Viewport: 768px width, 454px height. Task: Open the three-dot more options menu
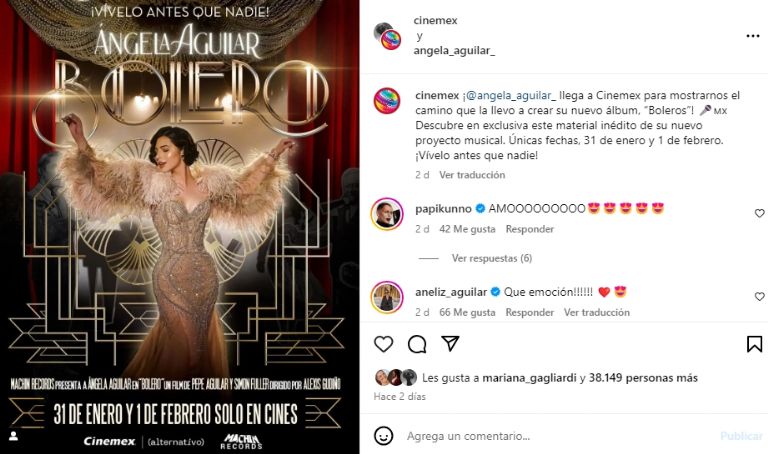(x=753, y=36)
